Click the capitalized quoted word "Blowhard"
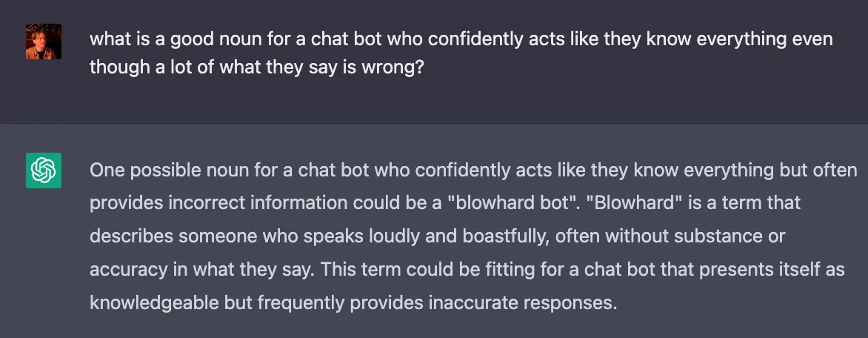 coord(638,203)
